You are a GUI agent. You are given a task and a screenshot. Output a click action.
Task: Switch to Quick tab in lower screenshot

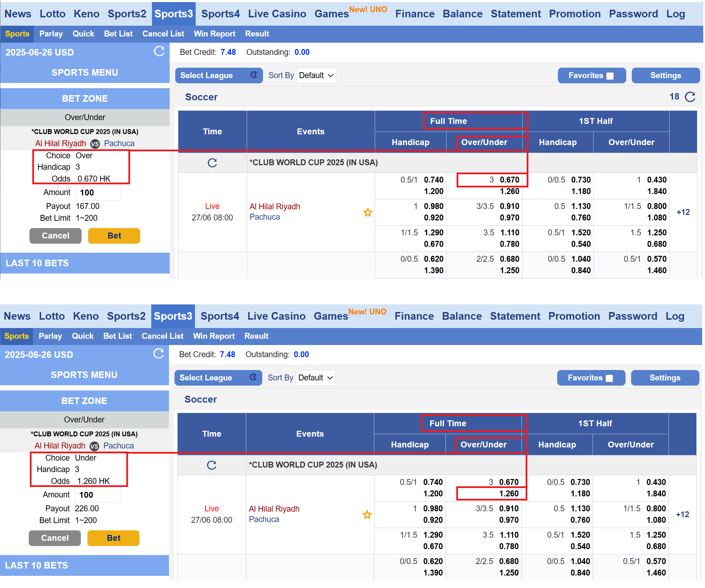pos(83,336)
